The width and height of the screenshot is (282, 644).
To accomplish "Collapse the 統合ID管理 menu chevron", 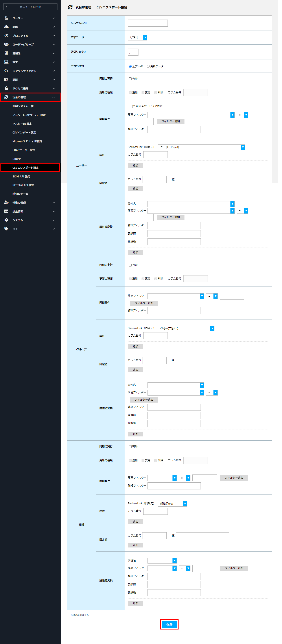I will (x=53, y=97).
